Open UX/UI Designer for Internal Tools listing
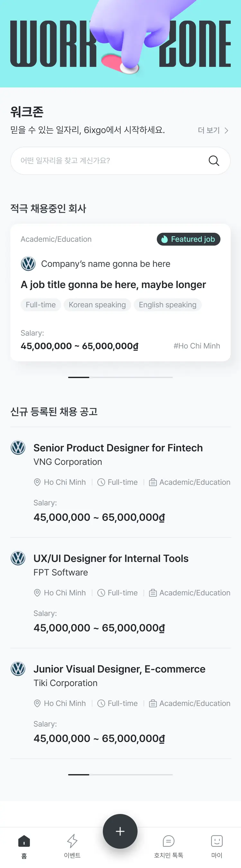This screenshot has height=868, width=241. [x=111, y=558]
